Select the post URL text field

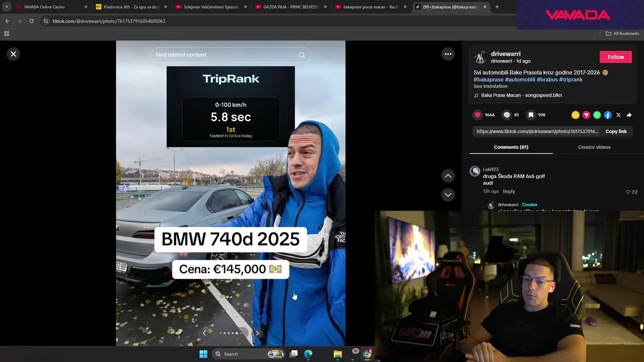[537, 131]
